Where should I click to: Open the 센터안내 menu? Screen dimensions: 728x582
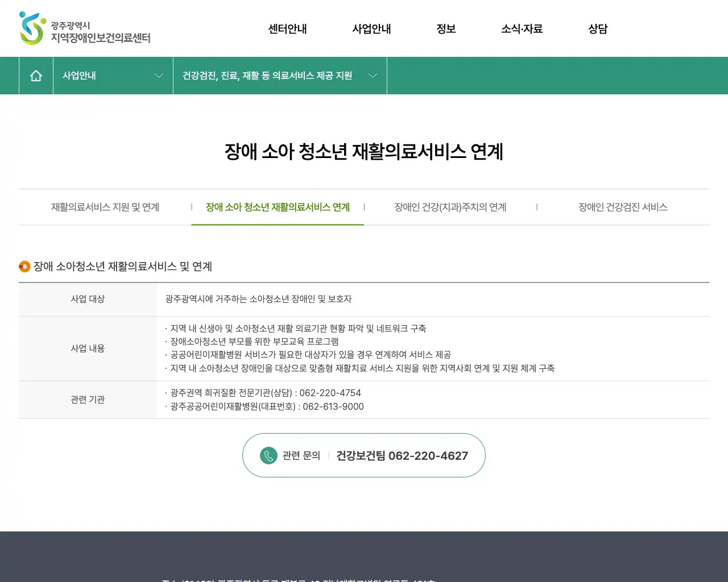click(x=288, y=28)
